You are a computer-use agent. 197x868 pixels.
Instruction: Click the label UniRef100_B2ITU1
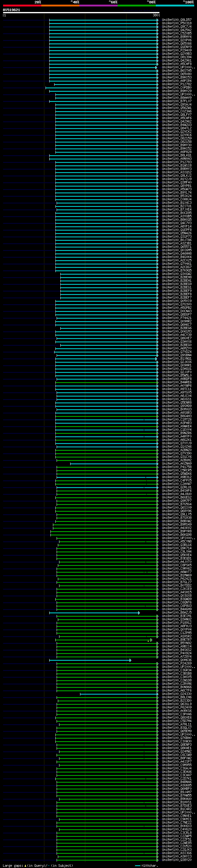pyautogui.click(x=177, y=206)
